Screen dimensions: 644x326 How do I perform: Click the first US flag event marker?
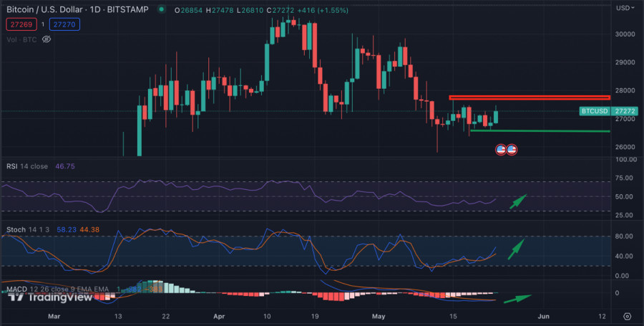pos(502,149)
